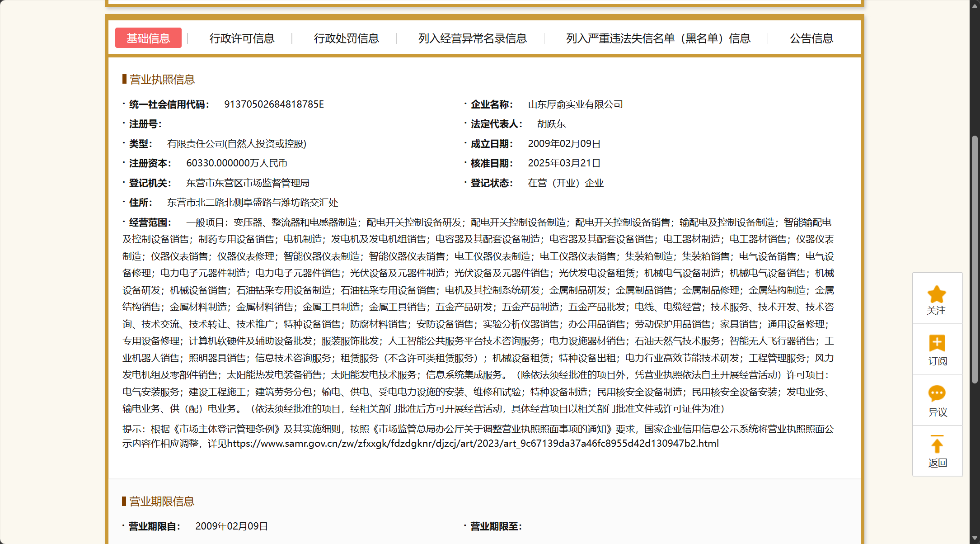Click the 返回 back-to-top arrow icon

pyautogui.click(x=937, y=445)
